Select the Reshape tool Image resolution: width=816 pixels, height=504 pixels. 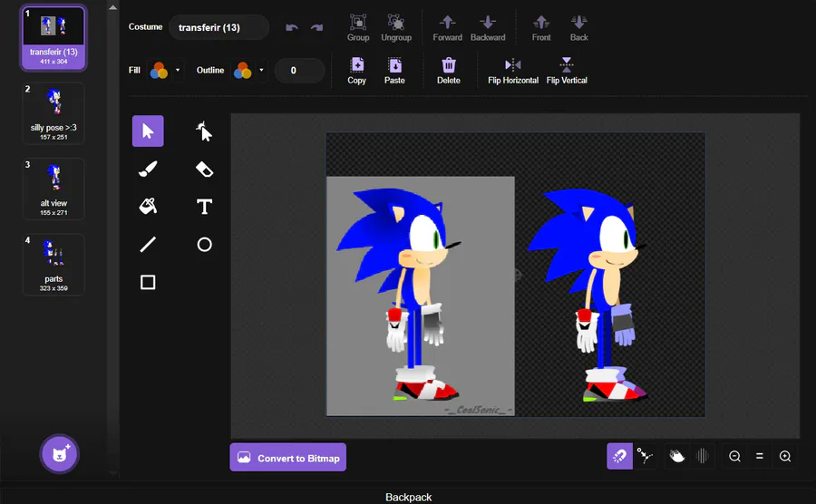pos(204,131)
